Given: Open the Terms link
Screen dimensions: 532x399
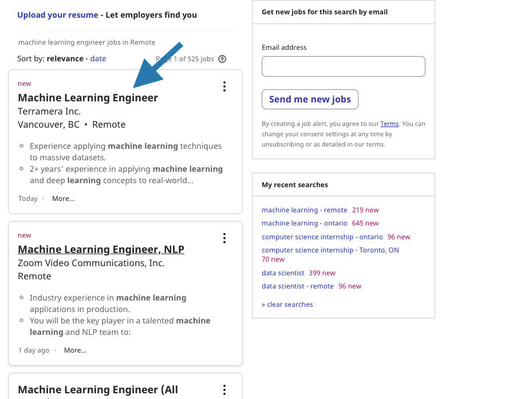Looking at the screenshot, I should (x=389, y=124).
